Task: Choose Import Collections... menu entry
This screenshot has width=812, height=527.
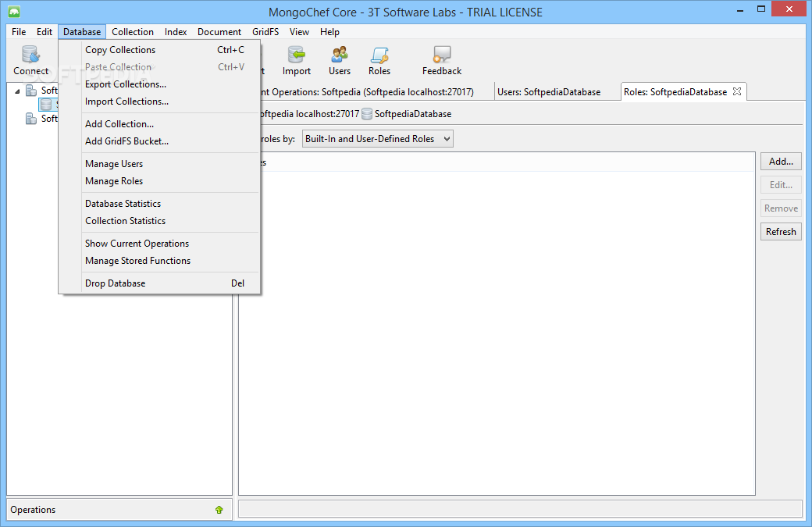Action: [x=159, y=101]
